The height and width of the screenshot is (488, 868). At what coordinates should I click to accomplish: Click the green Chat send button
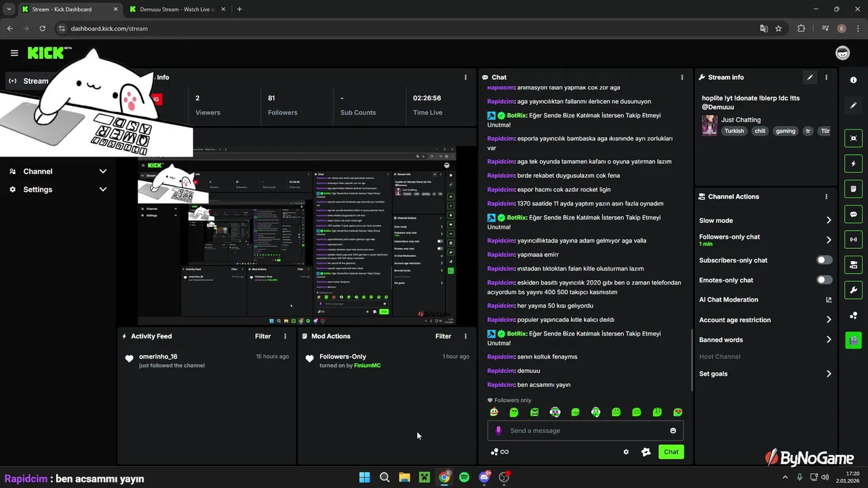point(671,452)
